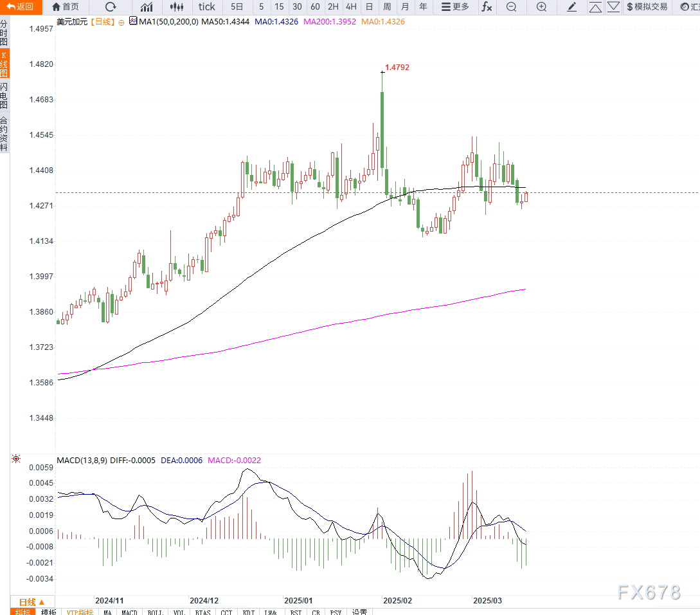Select the line chart style icon
700x615 pixels.
(x=147, y=6)
